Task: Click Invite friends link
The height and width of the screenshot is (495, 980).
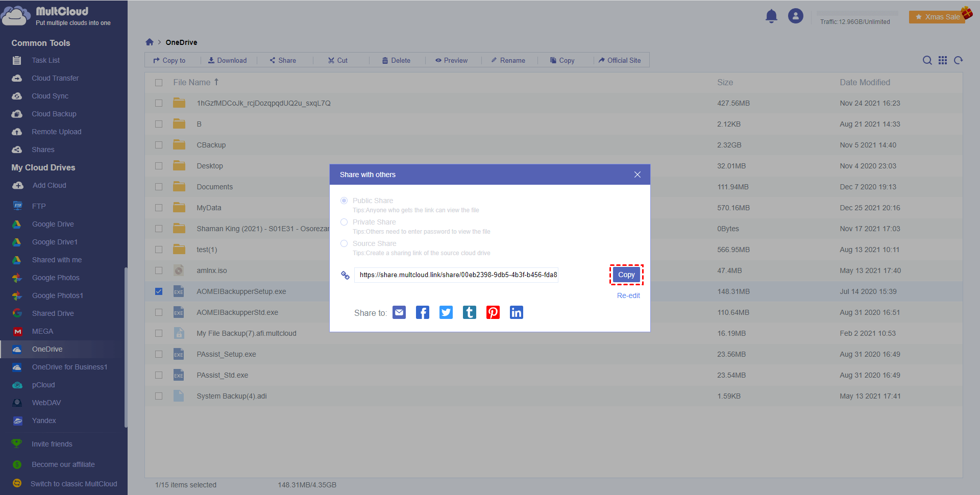Action: tap(52, 444)
